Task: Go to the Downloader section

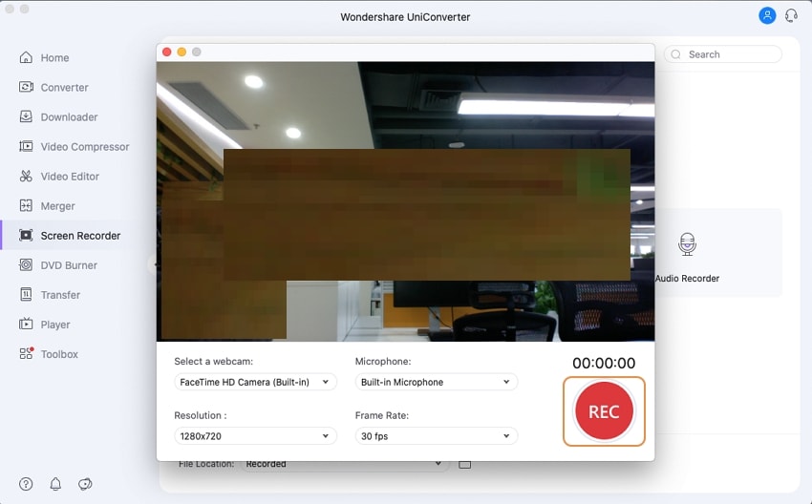Action: [x=70, y=117]
